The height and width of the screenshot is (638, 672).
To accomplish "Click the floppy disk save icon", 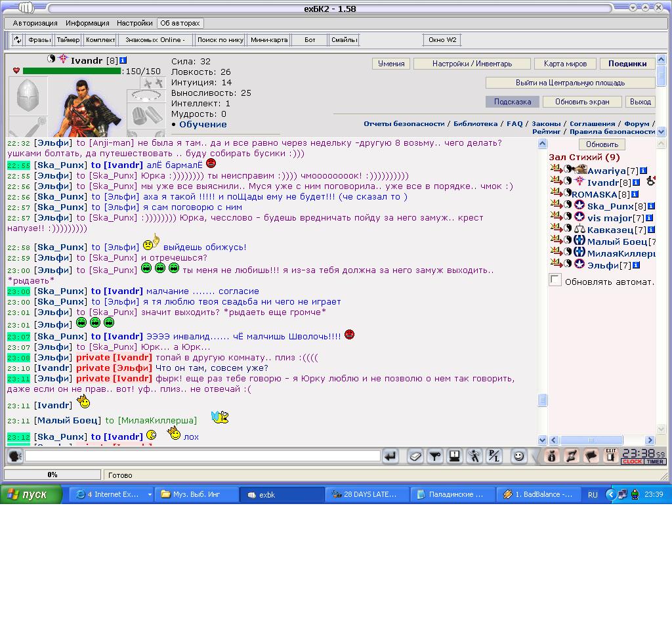I will [455, 456].
